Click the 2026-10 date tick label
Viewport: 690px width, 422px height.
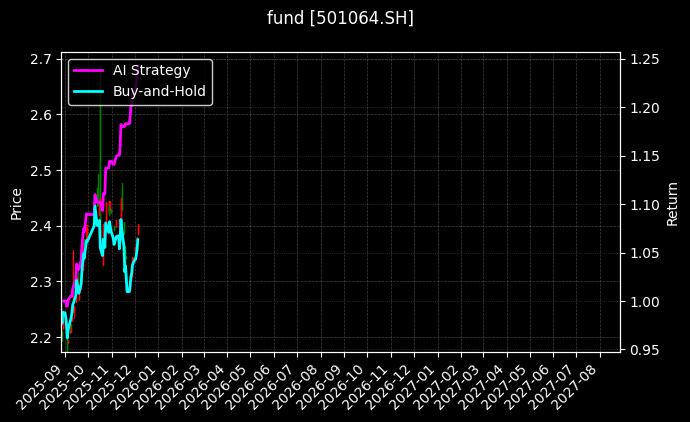(343, 386)
